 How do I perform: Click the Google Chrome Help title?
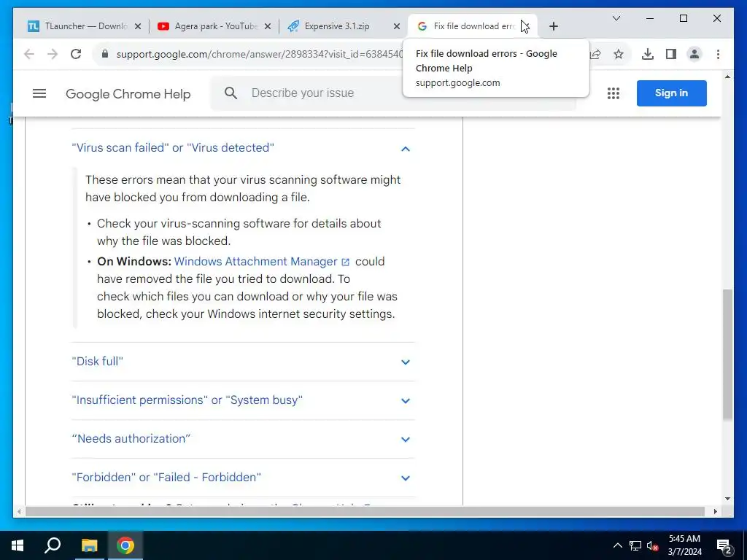[128, 94]
